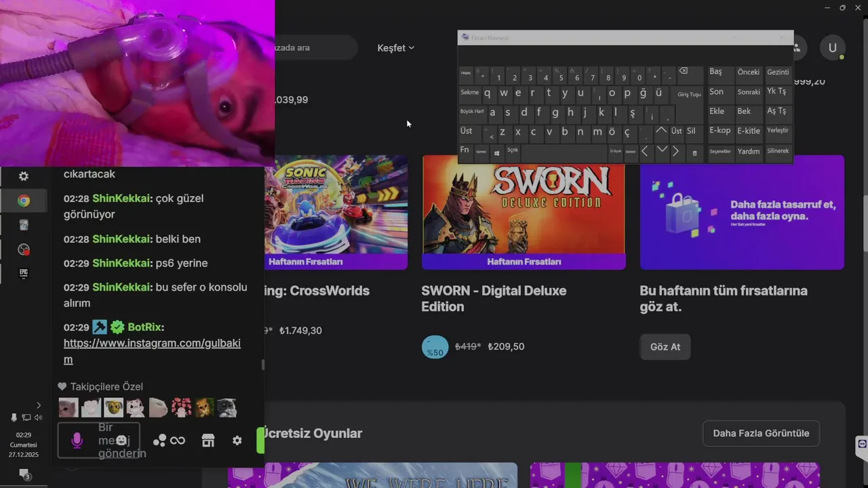This screenshot has height=488, width=868.
Task: Focus the chat message input box
Action: [x=99, y=441]
